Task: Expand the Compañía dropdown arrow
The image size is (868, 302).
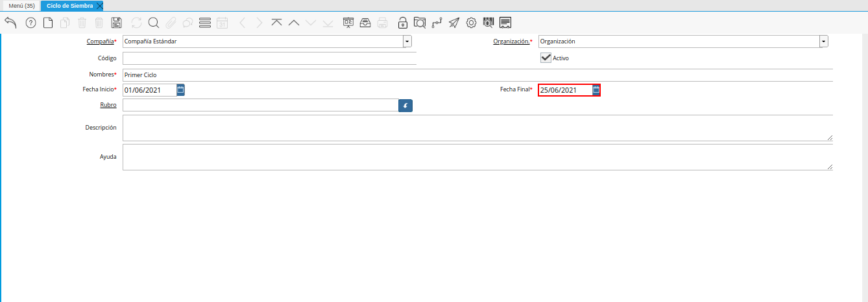Action: click(407, 41)
